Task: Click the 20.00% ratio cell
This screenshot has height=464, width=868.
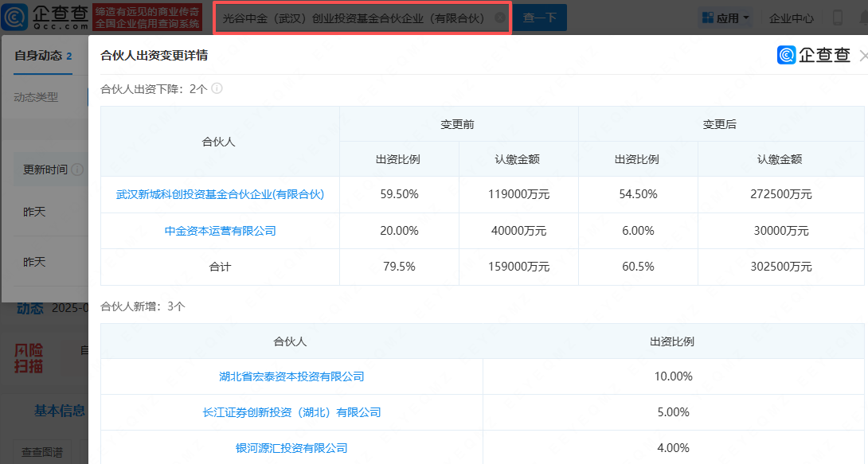Action: click(x=399, y=231)
